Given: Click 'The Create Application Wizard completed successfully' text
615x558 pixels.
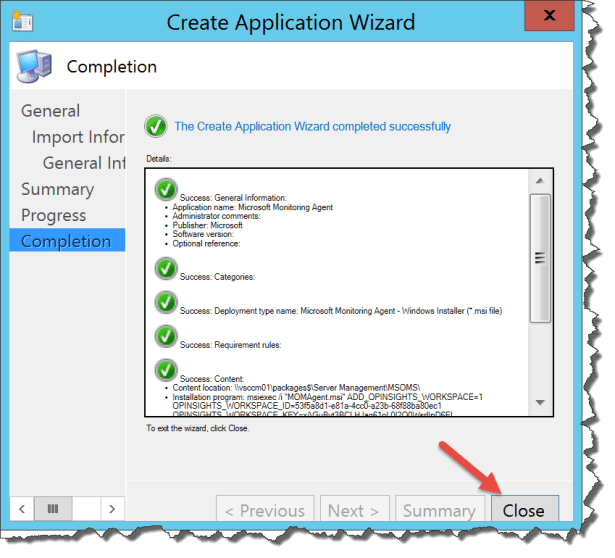Looking at the screenshot, I should pos(313,126).
